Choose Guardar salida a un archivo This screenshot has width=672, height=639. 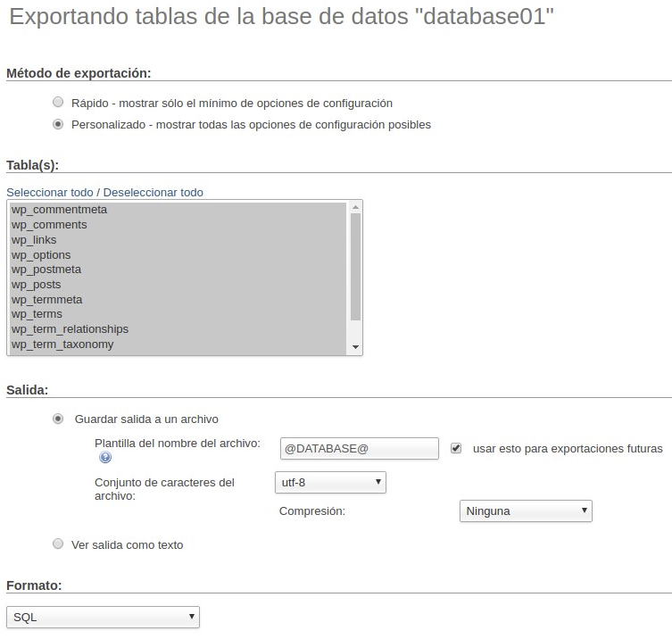pos(58,419)
